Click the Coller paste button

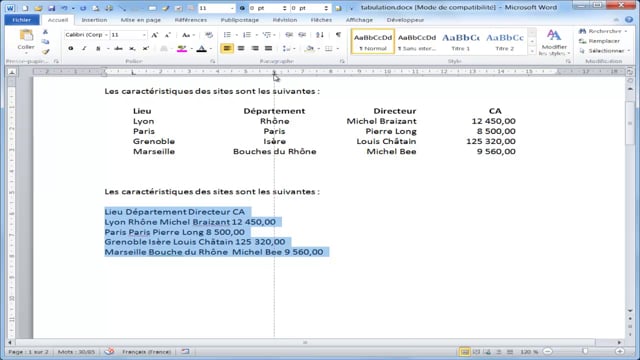pyautogui.click(x=26, y=41)
